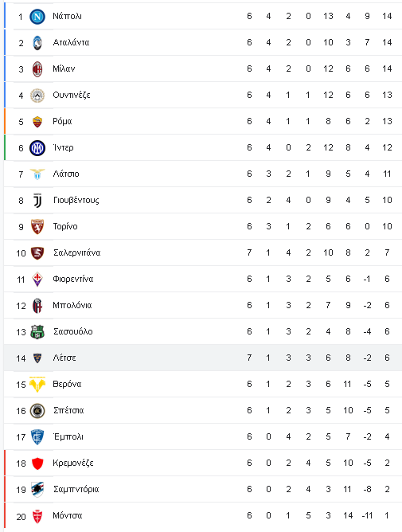The height and width of the screenshot is (532, 402).
Task: Click the Atalanta team logo
Action: pyautogui.click(x=37, y=43)
